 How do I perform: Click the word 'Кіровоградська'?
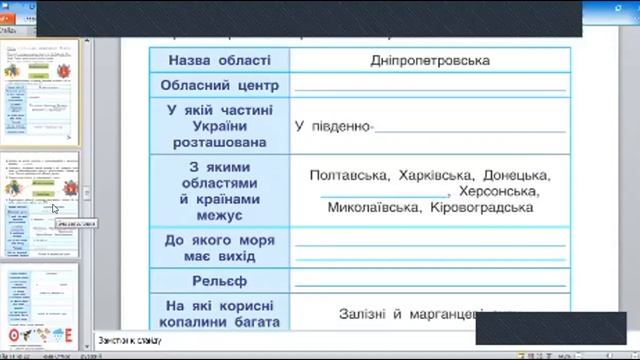482,207
